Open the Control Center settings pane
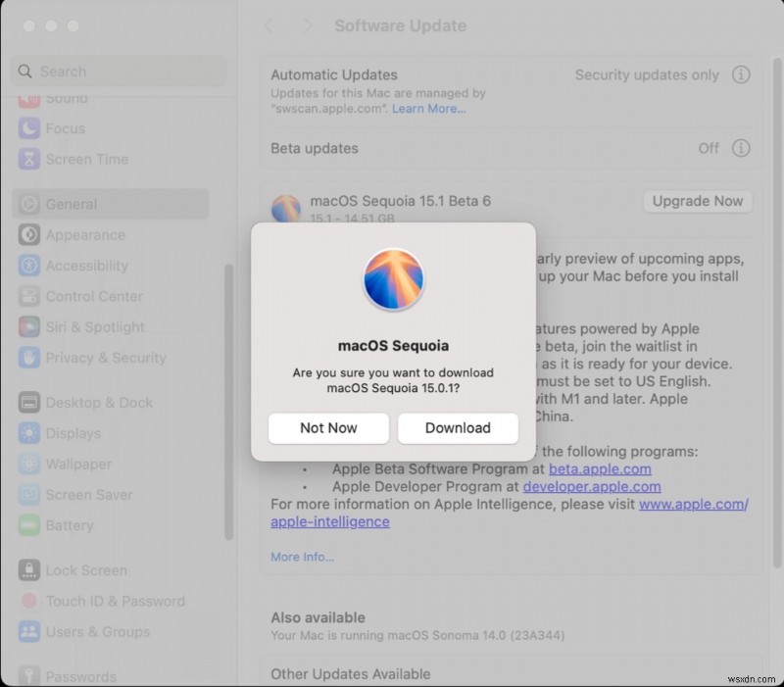This screenshot has height=687, width=784. tap(111, 296)
